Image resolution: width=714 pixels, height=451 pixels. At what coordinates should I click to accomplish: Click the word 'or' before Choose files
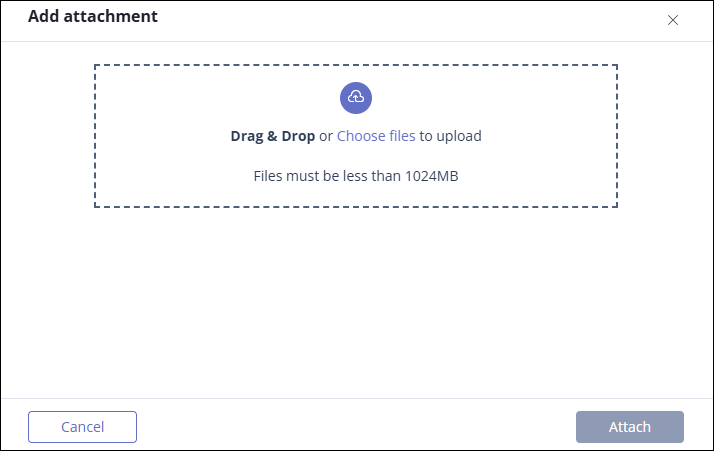coord(326,136)
